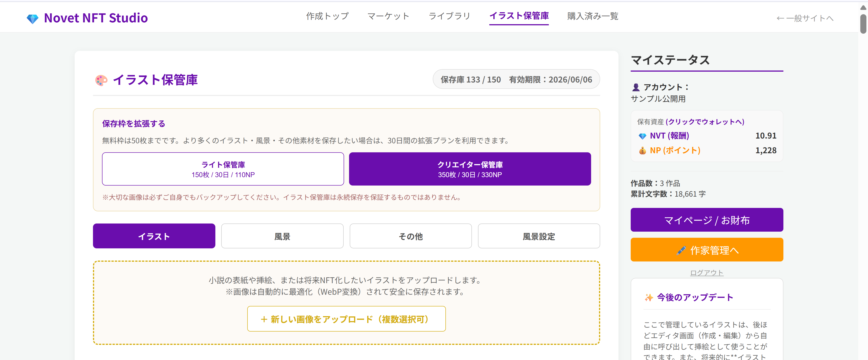This screenshot has width=868, height=360.
Task: Click the sparkle icon by 今後のアップデート
Action: pyautogui.click(x=649, y=297)
